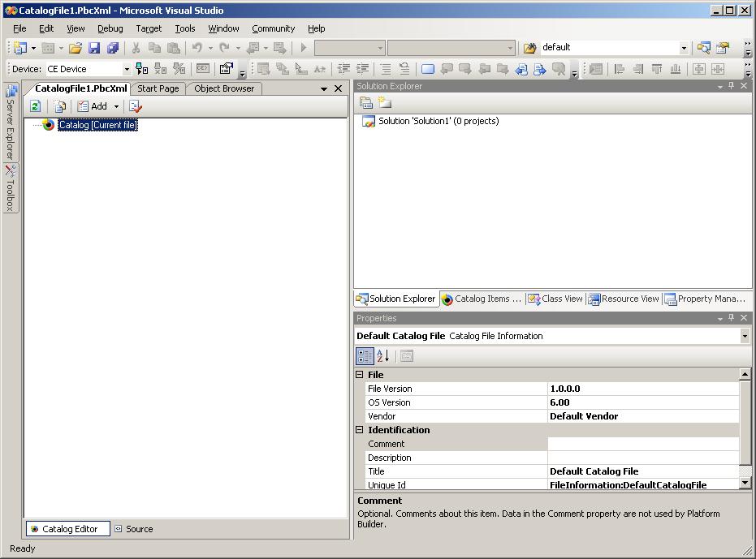Click the Categorized view icon in Properties
Screen dimensions: 756x559
pos(365,356)
